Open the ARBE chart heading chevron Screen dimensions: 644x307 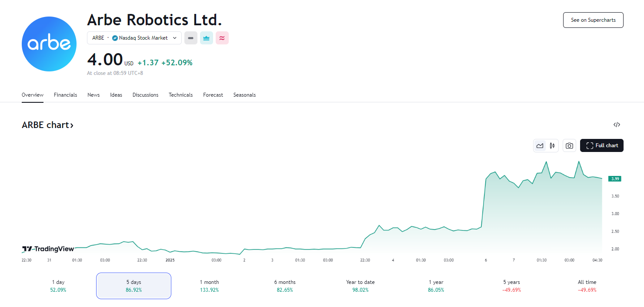[72, 125]
